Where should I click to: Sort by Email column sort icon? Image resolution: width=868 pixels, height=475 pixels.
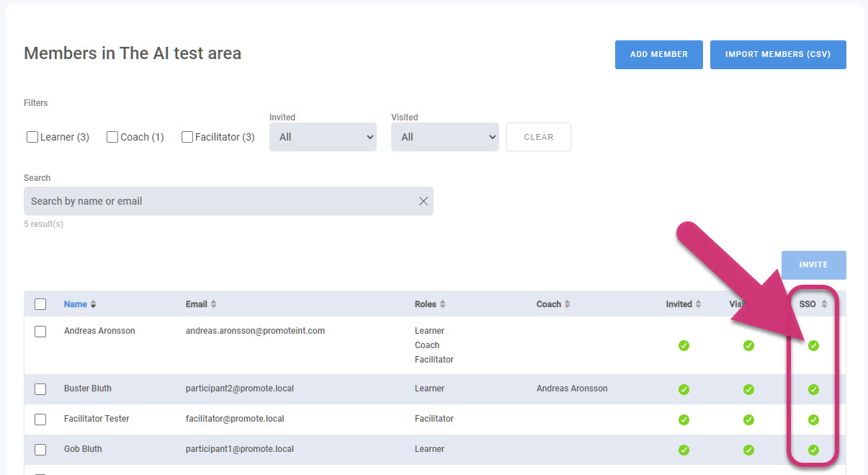coord(213,304)
